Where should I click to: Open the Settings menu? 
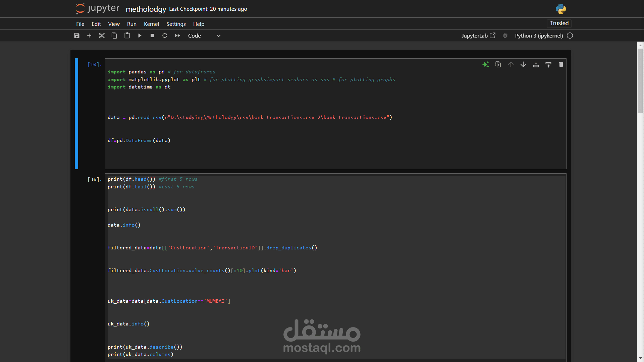176,24
